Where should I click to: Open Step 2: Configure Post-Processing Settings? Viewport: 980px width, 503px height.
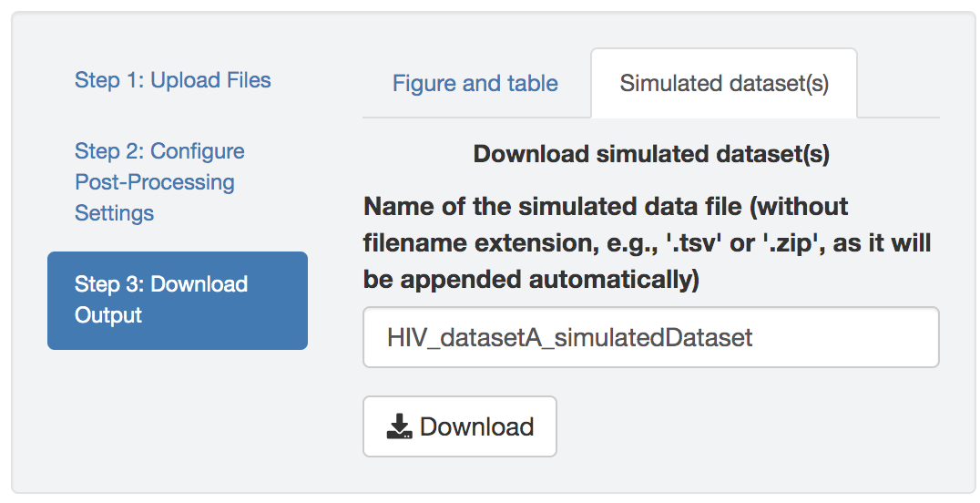(x=159, y=182)
